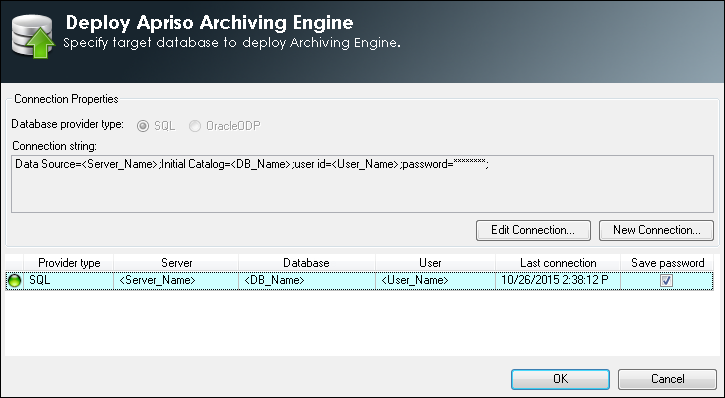Click the database deploy icon in header
This screenshot has width=725, height=398.
33,36
